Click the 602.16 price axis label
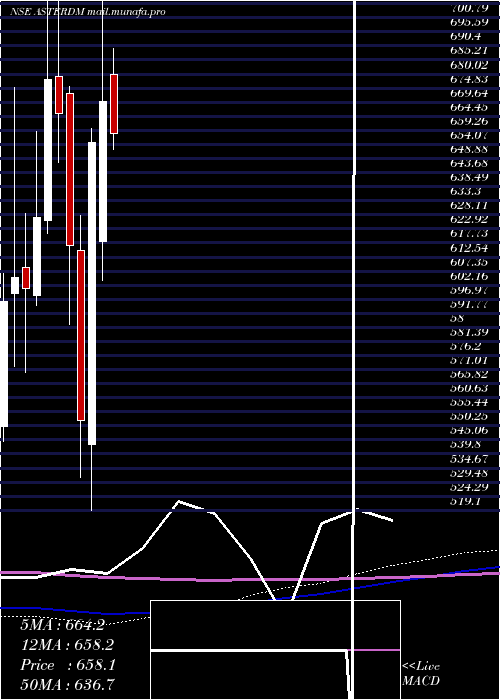Image resolution: width=500 pixels, height=700 pixels. (470, 276)
